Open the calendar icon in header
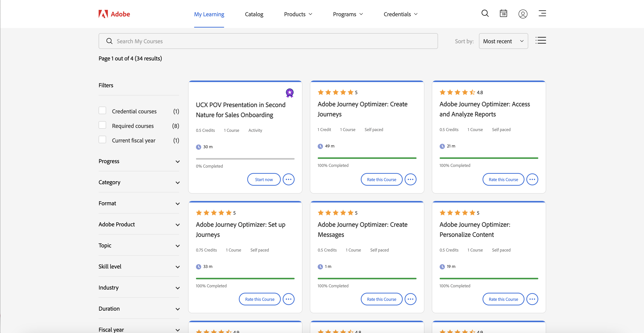Viewport: 644px width, 333px height. (x=503, y=13)
